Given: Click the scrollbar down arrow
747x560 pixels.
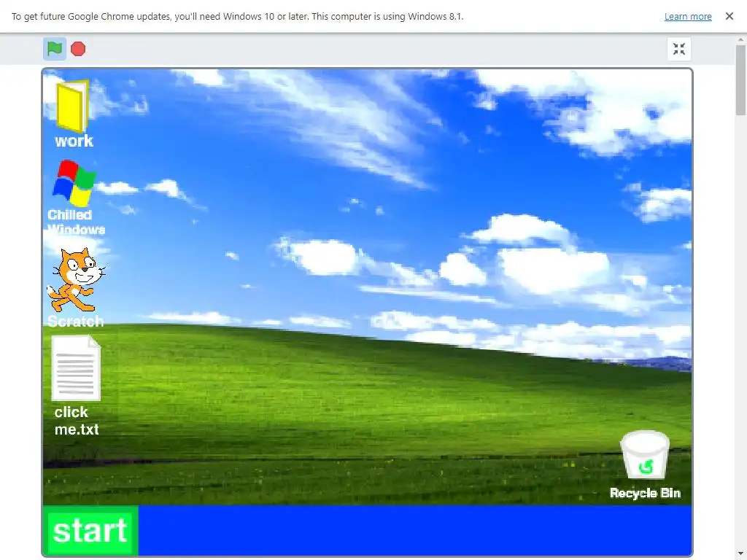Looking at the screenshot, I should [741, 554].
